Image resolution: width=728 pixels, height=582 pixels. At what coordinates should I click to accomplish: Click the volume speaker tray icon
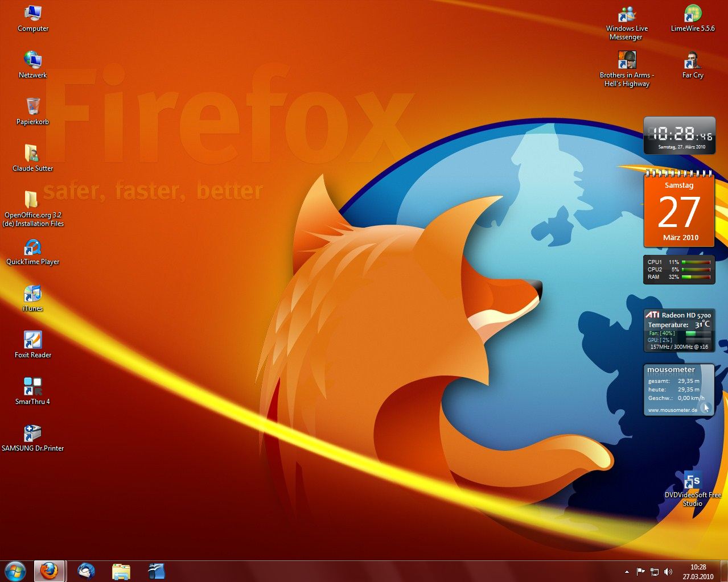[x=668, y=572]
